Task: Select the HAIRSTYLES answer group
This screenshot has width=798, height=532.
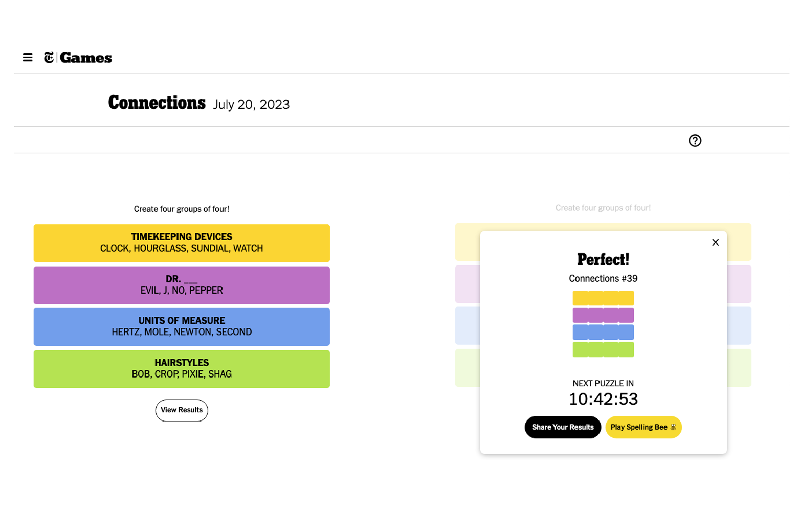Action: 182,368
